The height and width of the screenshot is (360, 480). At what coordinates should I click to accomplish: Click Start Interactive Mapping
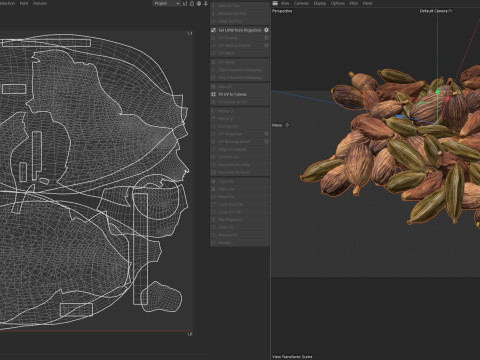tap(240, 70)
